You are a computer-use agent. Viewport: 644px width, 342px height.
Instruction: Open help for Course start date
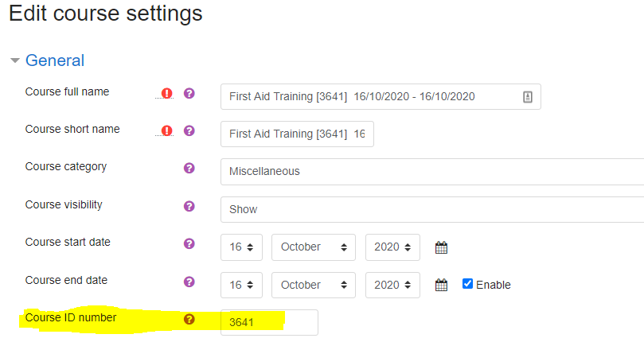[x=189, y=244]
